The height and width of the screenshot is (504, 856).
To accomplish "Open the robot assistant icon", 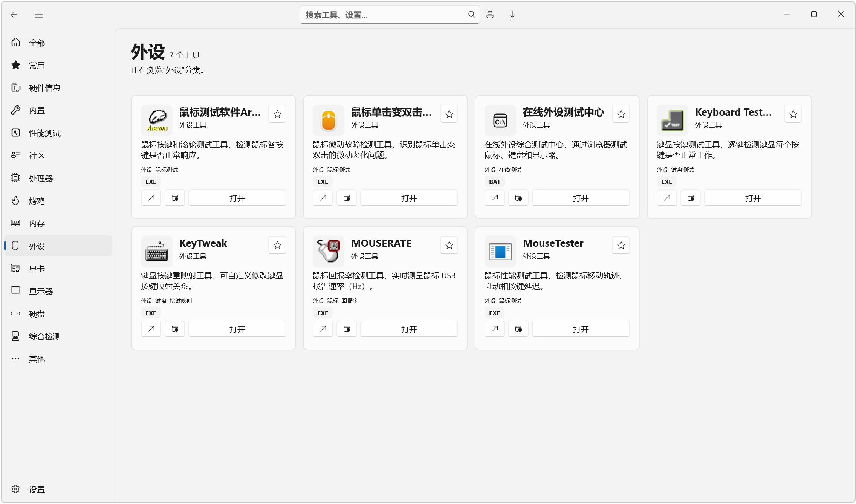I will pyautogui.click(x=490, y=15).
